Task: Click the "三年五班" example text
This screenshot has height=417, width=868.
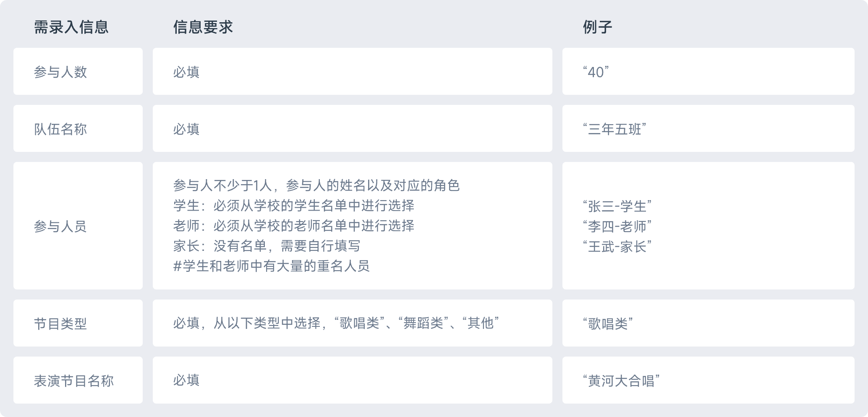Action: (614, 129)
